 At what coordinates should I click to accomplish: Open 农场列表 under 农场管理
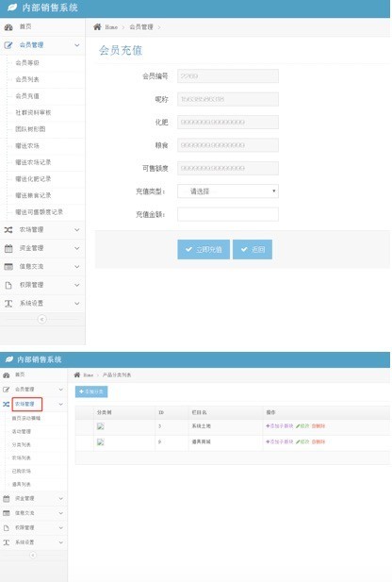[21, 457]
